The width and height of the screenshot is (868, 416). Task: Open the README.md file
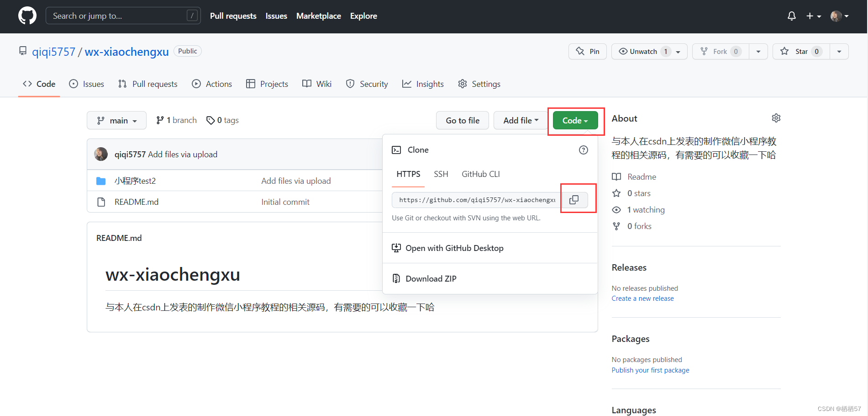137,202
